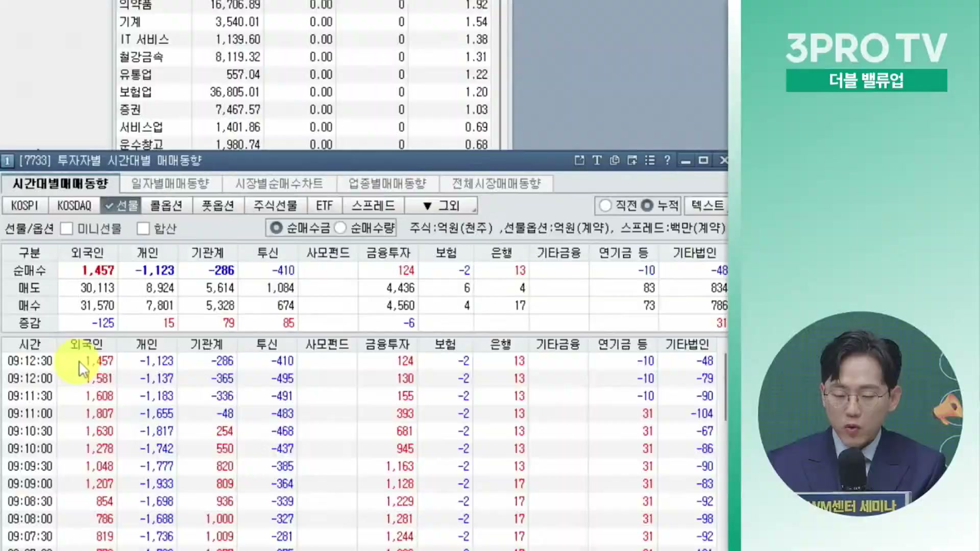The height and width of the screenshot is (551, 980).
Task: Open help with the question mark icon
Action: click(667, 161)
